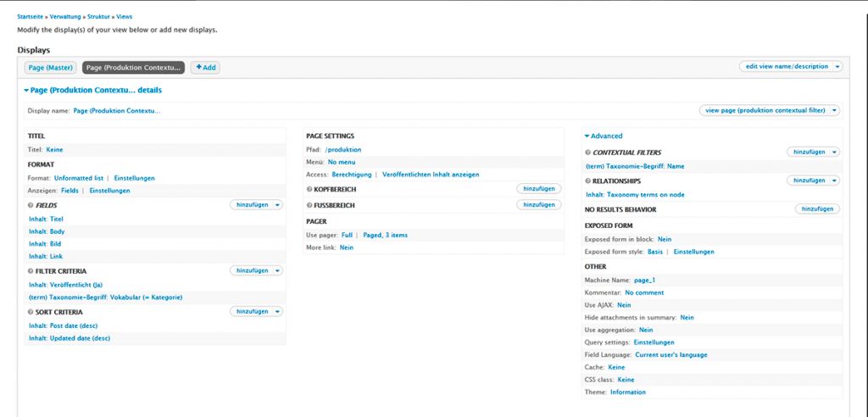Click the help icon beside CONTEXTUAL FILTERS
This screenshot has width=868, height=417.
point(587,153)
